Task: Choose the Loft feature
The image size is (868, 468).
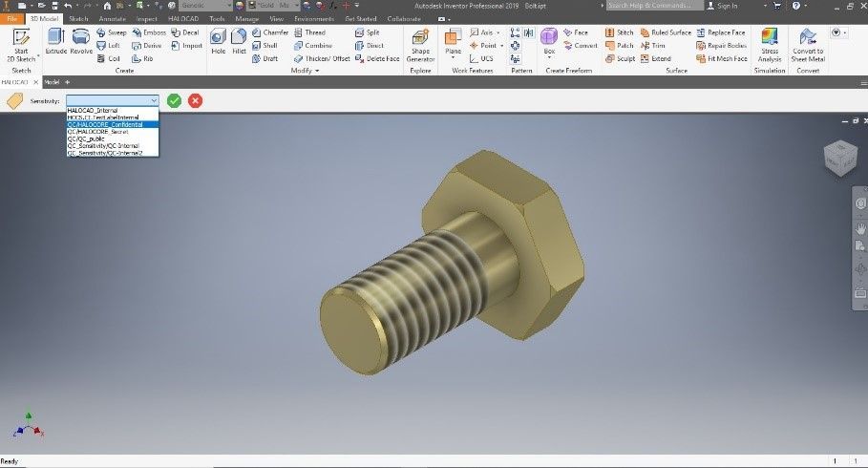Action: tap(109, 46)
